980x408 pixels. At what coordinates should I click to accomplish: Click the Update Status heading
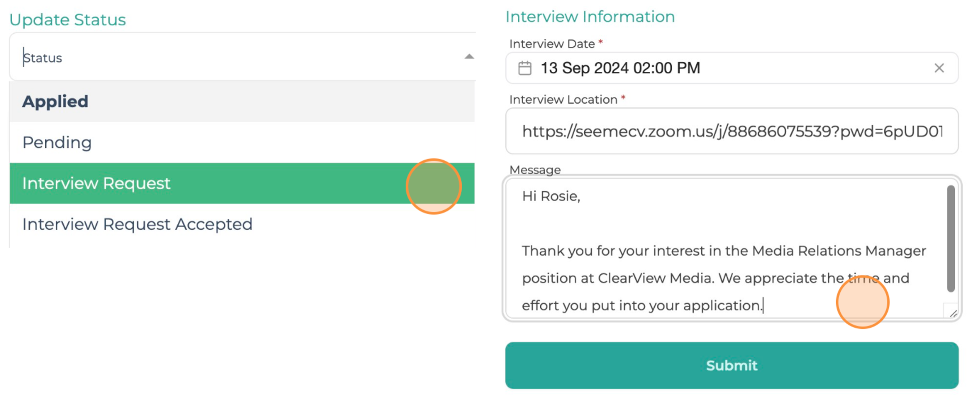(x=67, y=20)
